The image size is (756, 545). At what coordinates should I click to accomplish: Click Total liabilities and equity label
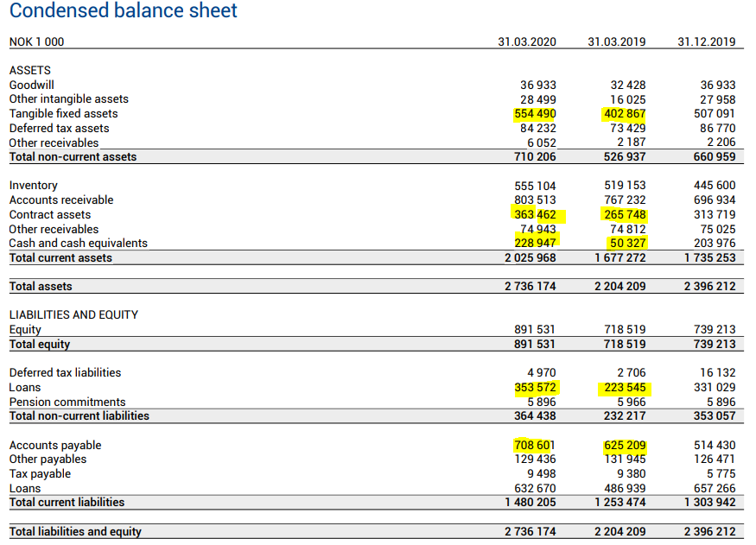coord(75,531)
